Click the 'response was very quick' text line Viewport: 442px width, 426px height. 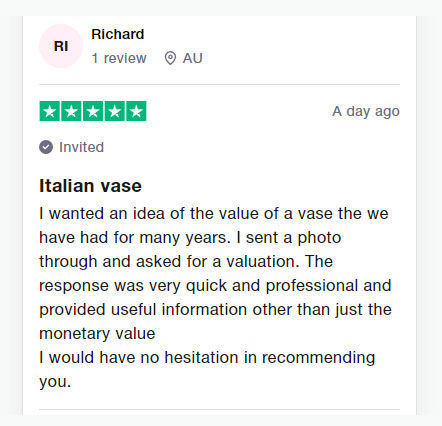[x=215, y=286]
